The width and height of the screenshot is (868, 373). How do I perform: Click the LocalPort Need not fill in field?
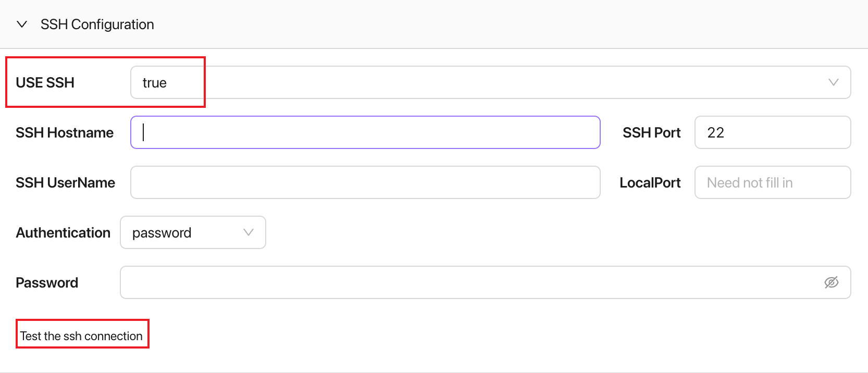[x=772, y=182]
